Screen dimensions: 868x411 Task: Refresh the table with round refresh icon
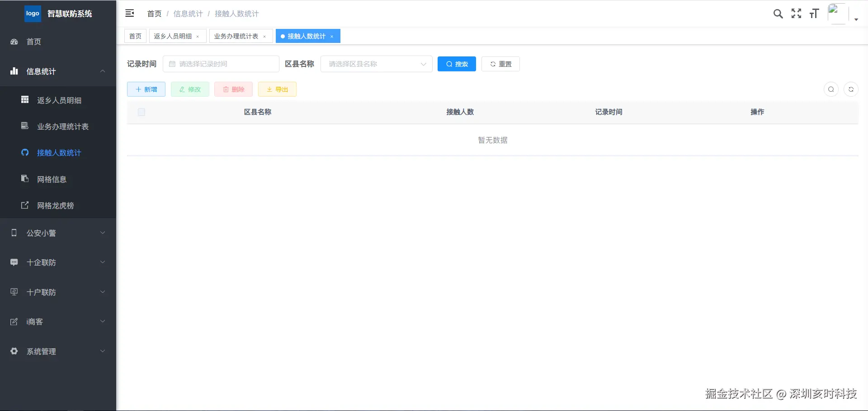click(851, 89)
